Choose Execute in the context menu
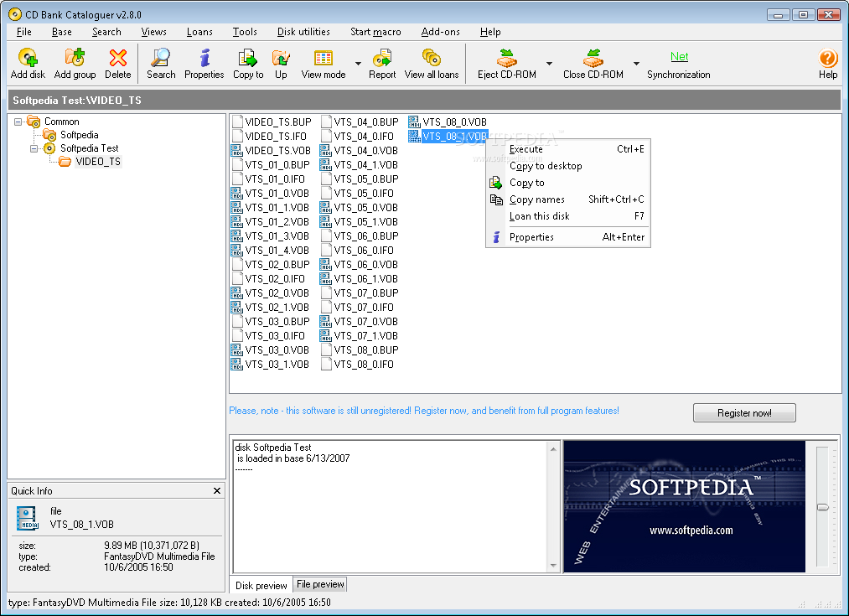The image size is (849, 616). pos(568,149)
